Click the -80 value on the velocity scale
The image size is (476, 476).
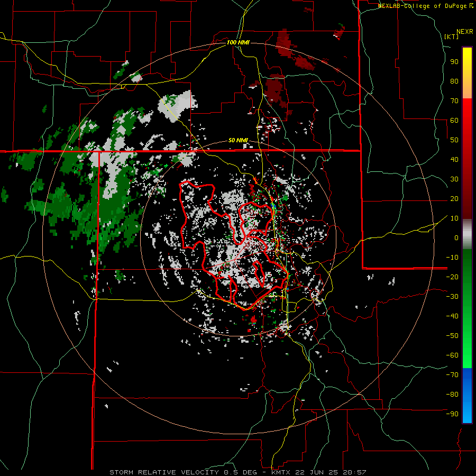452,395
